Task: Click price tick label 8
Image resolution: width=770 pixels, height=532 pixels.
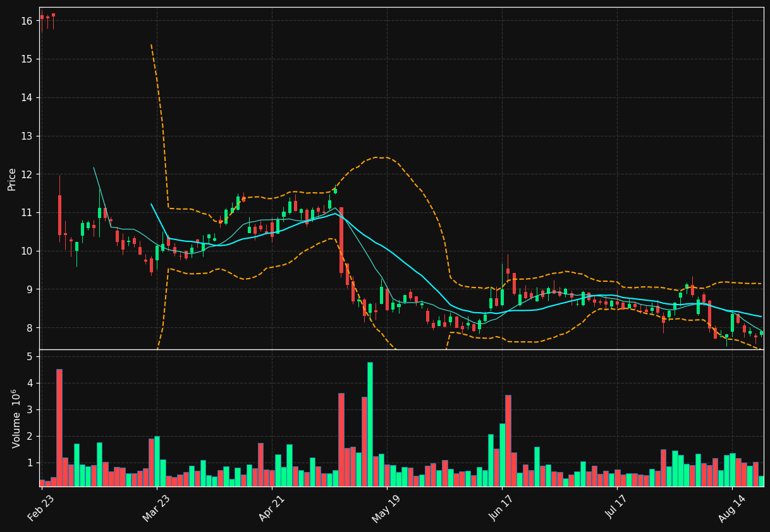Action: pos(30,328)
